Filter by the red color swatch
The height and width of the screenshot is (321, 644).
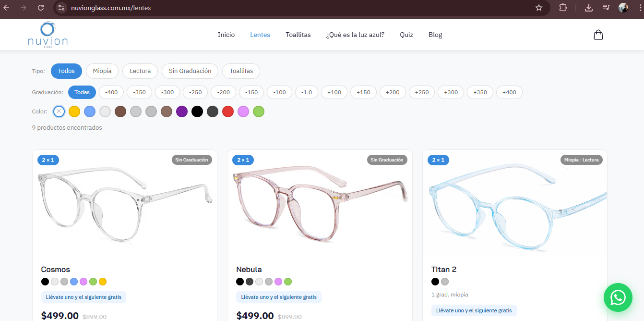point(227,111)
